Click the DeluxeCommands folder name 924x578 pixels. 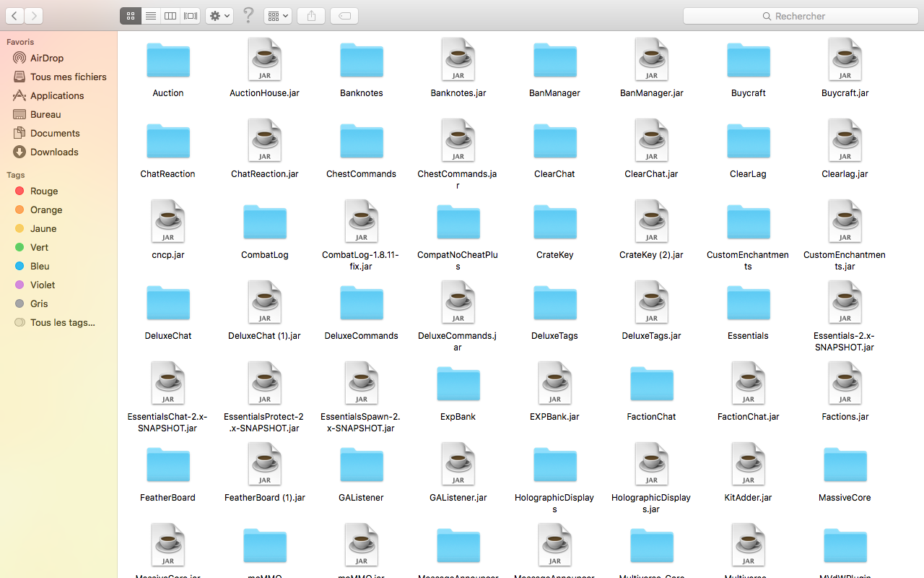tap(362, 336)
